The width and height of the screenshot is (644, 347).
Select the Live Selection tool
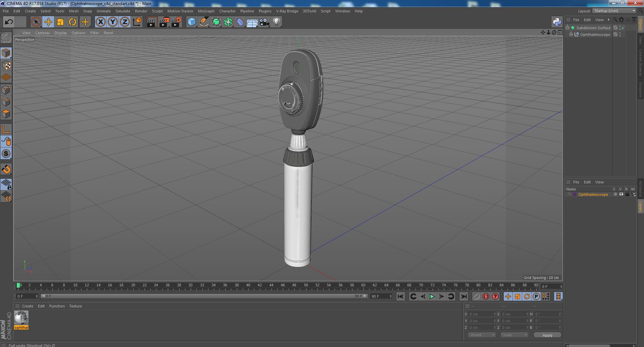[x=36, y=22]
